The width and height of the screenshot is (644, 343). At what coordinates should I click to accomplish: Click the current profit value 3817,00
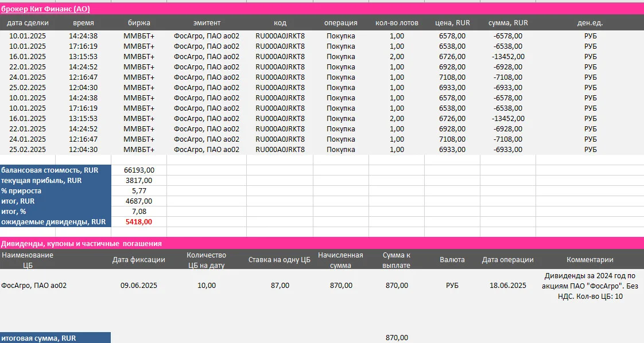coord(139,181)
